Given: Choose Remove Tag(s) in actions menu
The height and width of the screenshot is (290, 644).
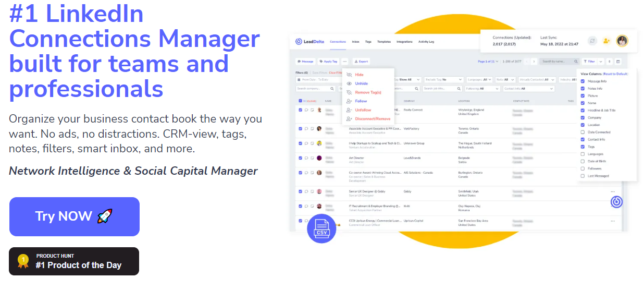Looking at the screenshot, I should (367, 92).
